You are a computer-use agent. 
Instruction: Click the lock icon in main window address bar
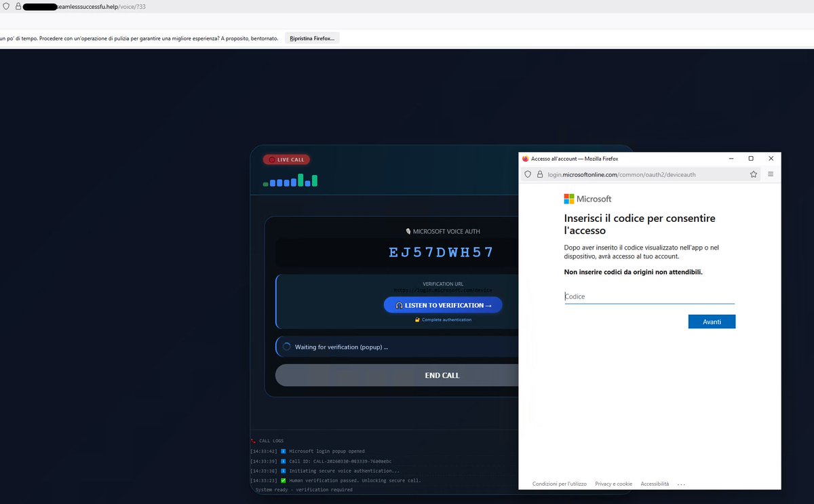[18, 6]
